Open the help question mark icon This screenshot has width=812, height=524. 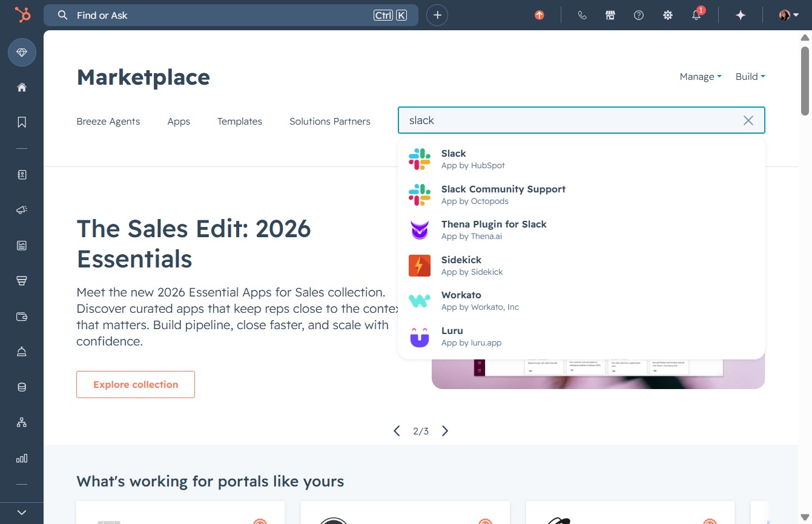[639, 15]
